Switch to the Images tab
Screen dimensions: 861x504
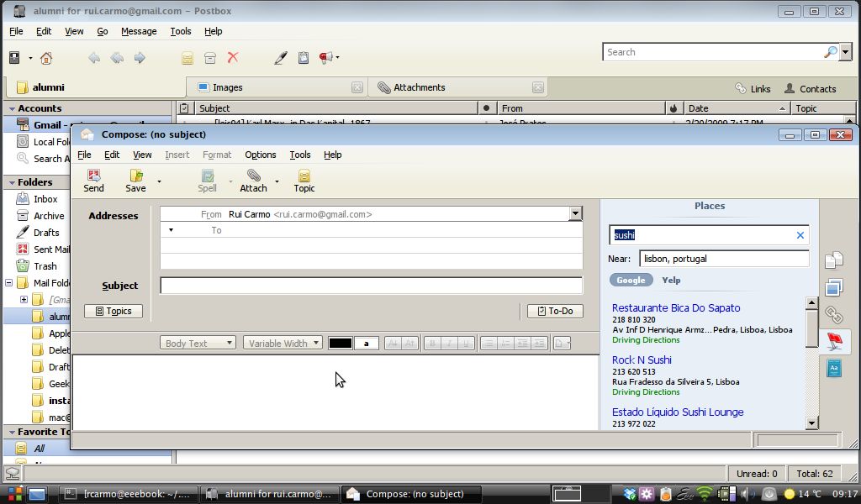pos(227,87)
